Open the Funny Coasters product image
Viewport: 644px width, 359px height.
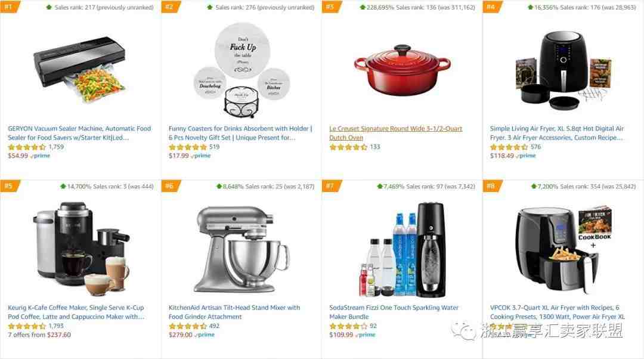coord(241,70)
